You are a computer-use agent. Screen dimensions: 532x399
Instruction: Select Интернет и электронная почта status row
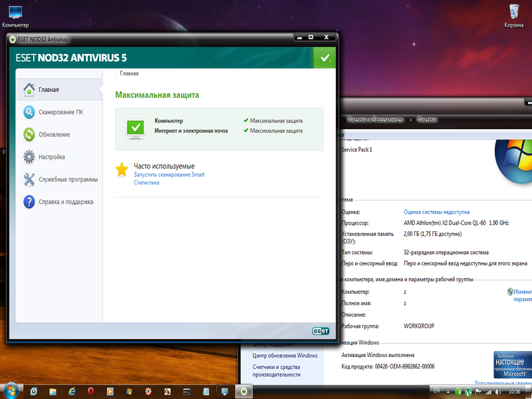tap(228, 130)
